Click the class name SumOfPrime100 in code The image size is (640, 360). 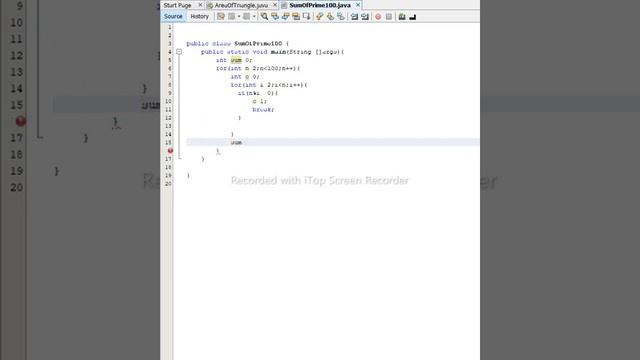(258, 43)
